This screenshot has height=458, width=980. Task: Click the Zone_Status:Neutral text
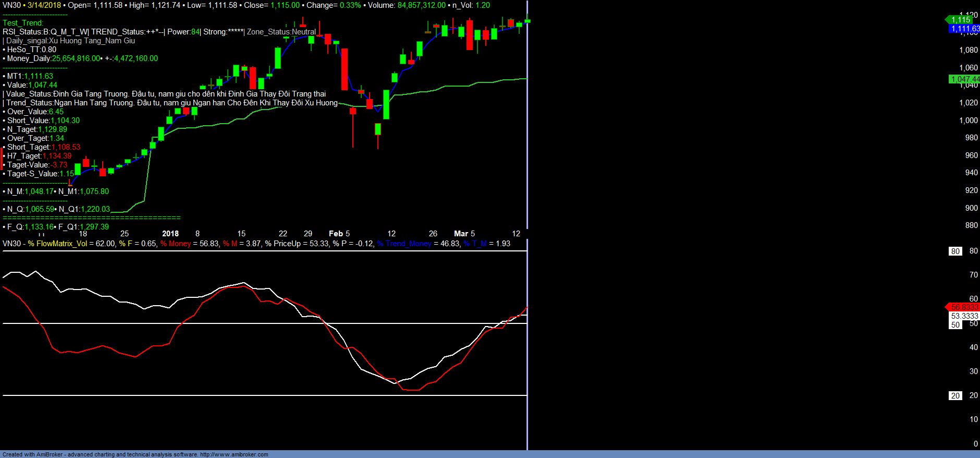tap(281, 32)
